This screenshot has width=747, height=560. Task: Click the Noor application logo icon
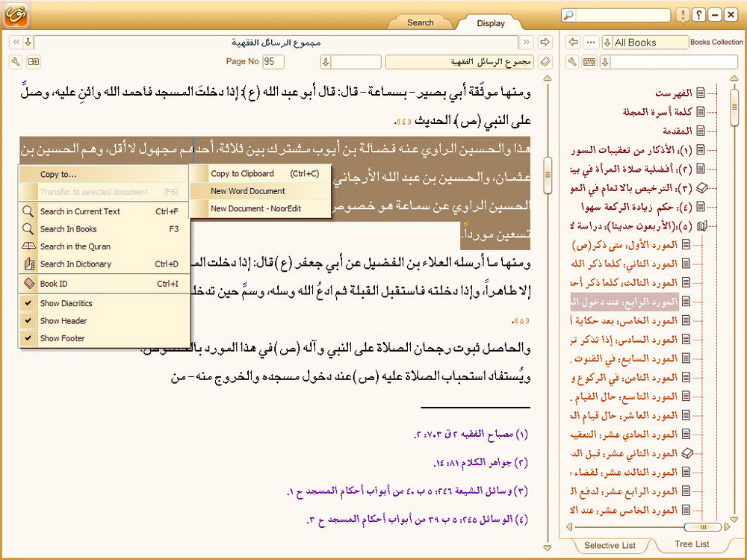click(16, 15)
